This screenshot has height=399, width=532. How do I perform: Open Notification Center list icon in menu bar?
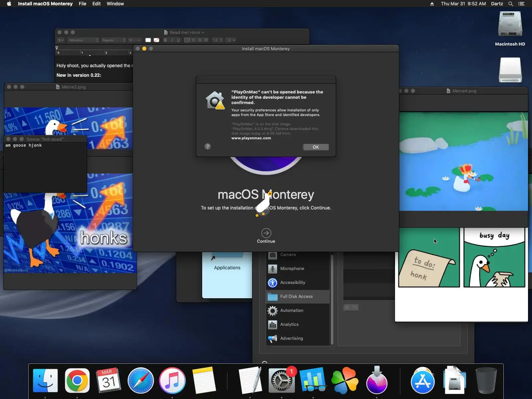tap(521, 4)
